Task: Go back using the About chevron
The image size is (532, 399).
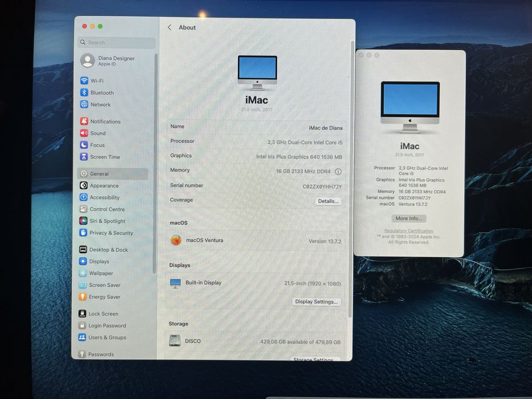Action: coord(169,27)
